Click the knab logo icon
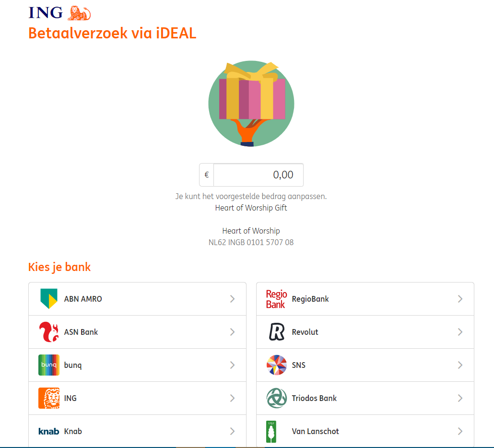The height and width of the screenshot is (448, 494). tap(49, 431)
